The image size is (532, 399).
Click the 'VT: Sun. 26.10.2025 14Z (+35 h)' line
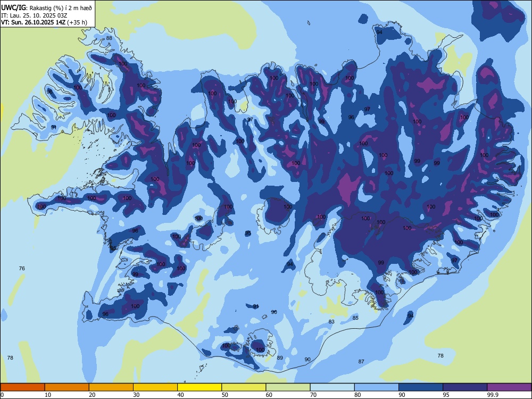(44, 23)
